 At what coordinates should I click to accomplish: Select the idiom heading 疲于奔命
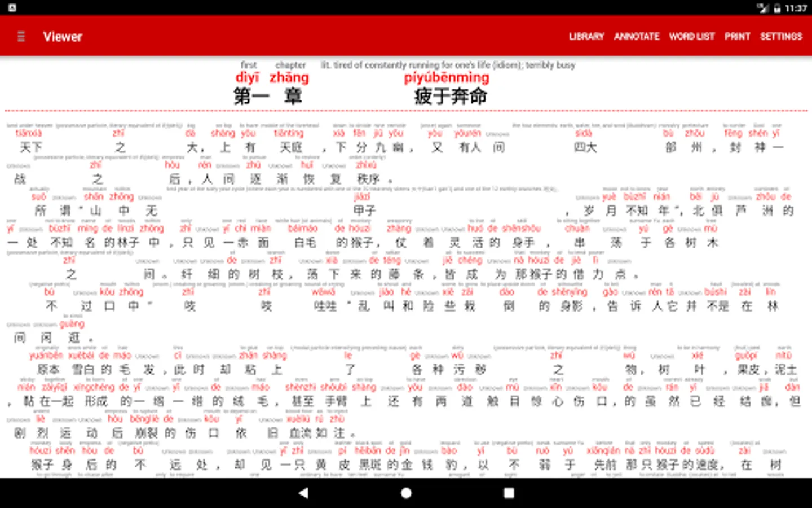[451, 97]
